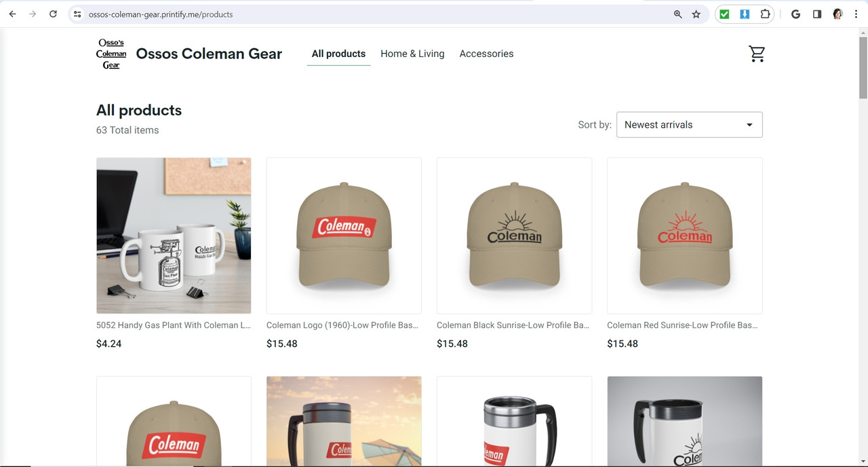
Task: Open Coleman Logo (1960) cap image
Action: point(344,236)
